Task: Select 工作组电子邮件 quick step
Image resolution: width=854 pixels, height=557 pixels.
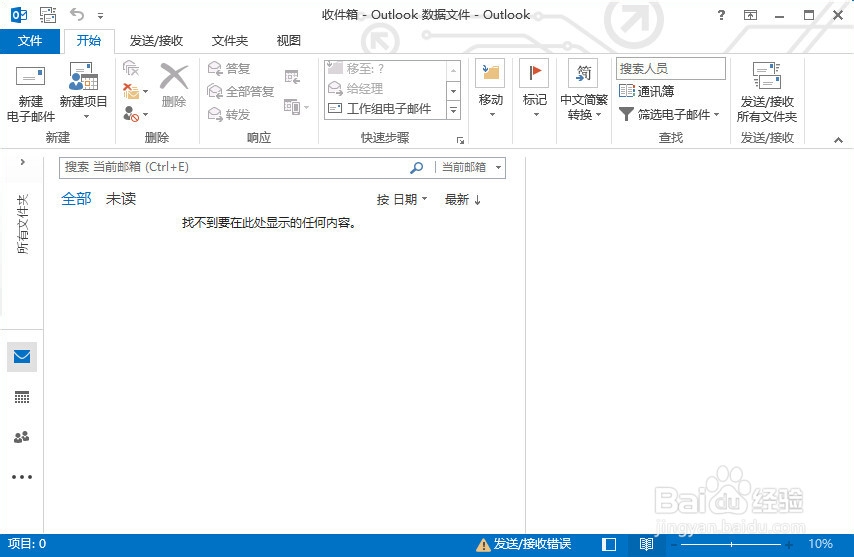Action: [x=385, y=108]
